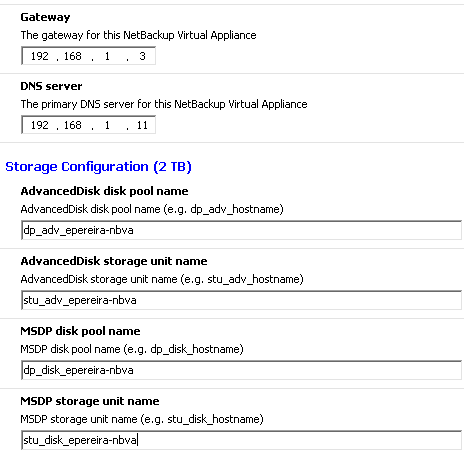
Task: Click the third octet of the Gateway address
Action: coord(107,56)
